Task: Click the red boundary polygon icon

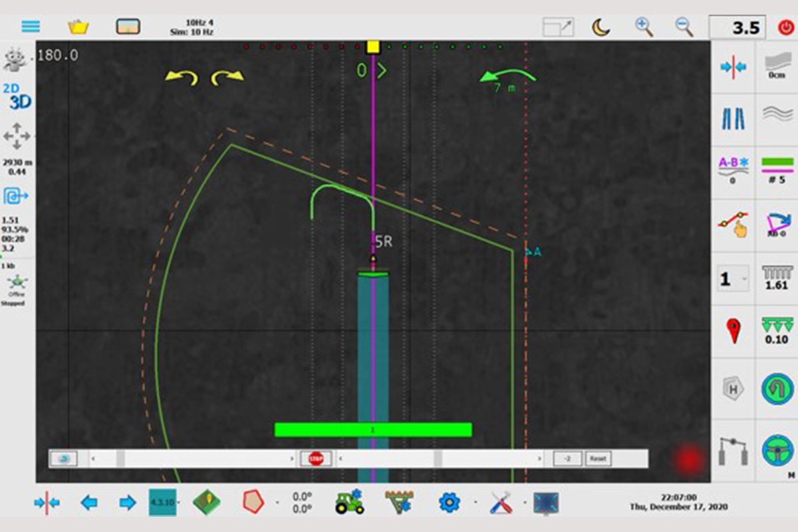Action: 253,502
